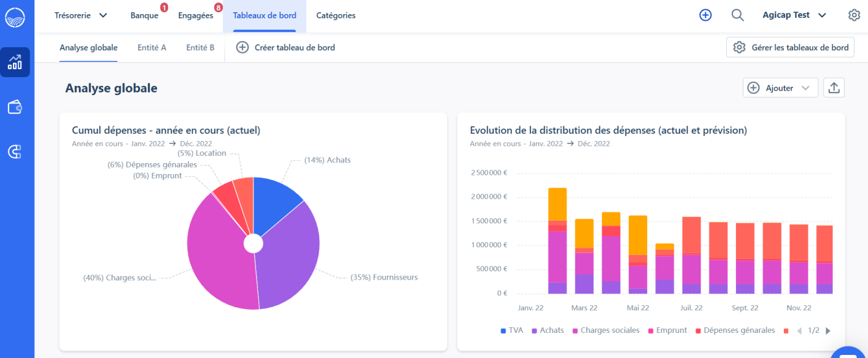This screenshot has width=868, height=358.
Task: Click the blue plus add icon
Action: [x=705, y=15]
